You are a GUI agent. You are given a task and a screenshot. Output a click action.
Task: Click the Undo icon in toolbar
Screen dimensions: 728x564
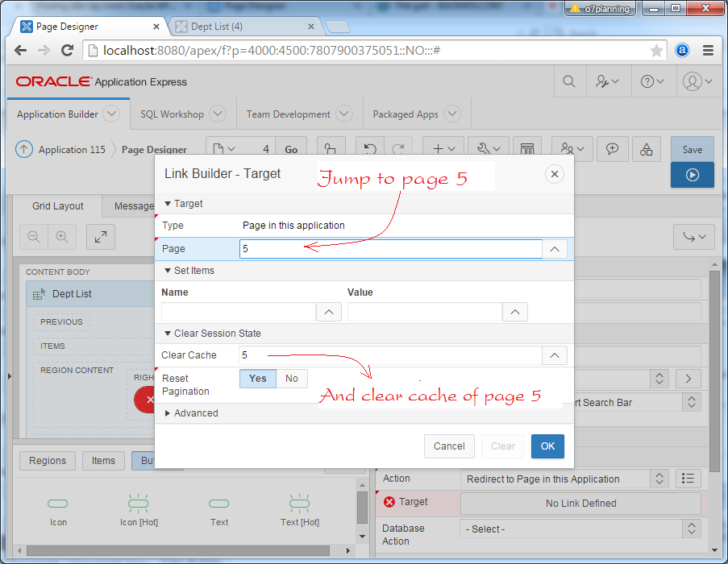click(369, 148)
